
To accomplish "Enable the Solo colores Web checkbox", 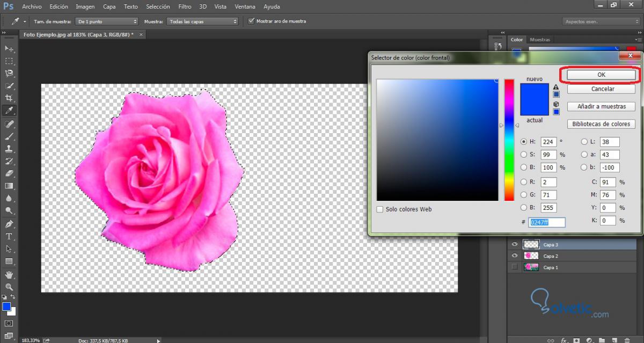I will click(380, 209).
